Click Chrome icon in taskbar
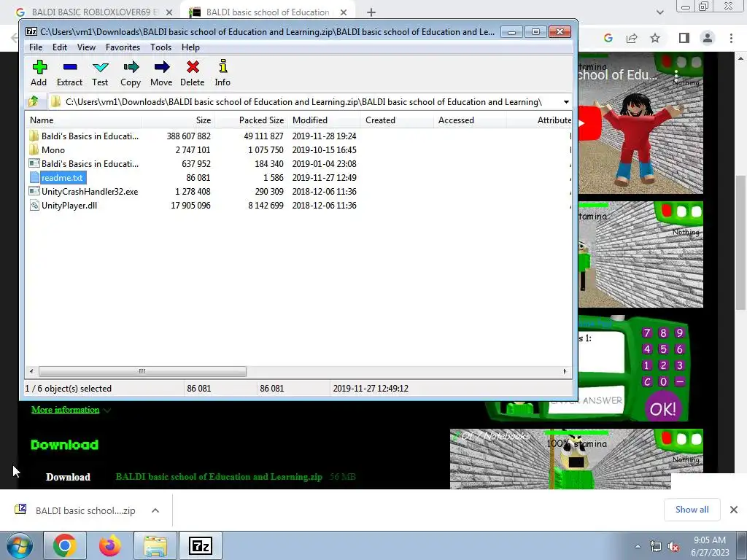The image size is (747, 560). click(x=65, y=545)
